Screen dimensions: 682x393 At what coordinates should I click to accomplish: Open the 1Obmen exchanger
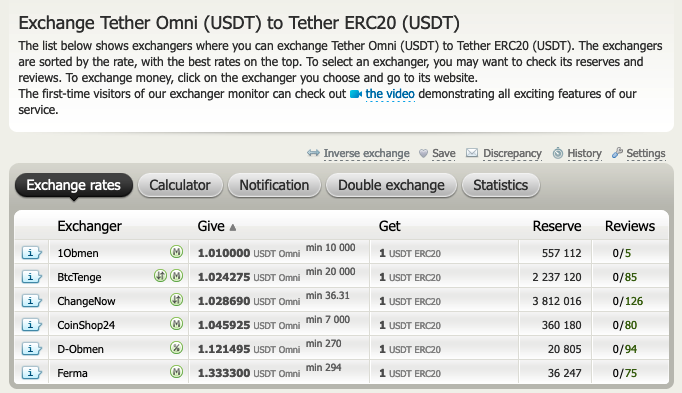(x=78, y=253)
